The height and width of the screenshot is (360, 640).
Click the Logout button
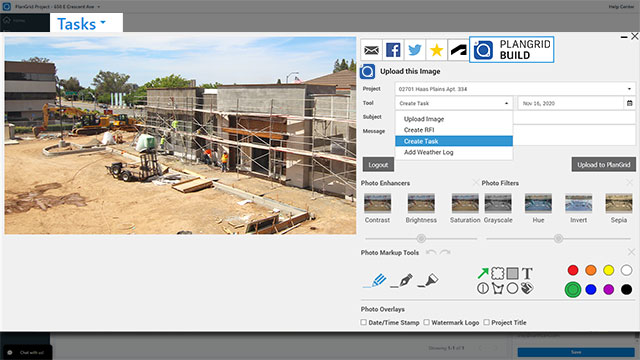coord(378,165)
